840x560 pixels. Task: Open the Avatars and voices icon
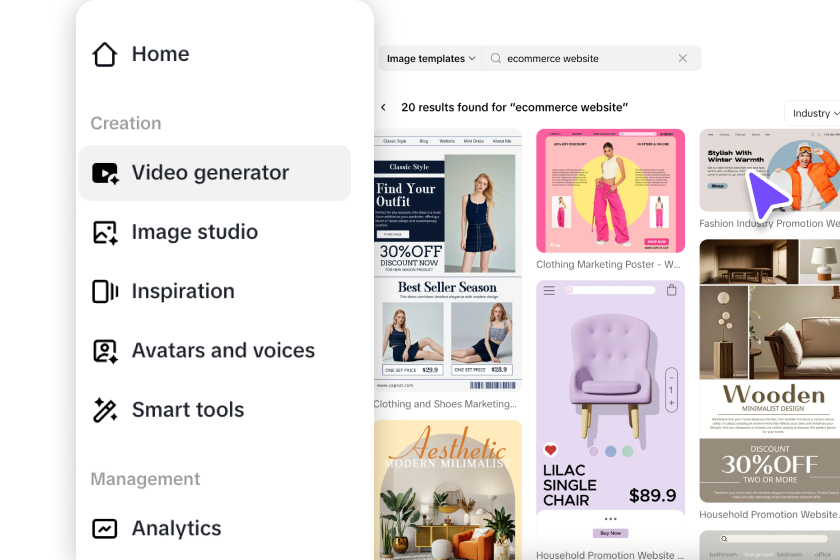click(x=105, y=351)
